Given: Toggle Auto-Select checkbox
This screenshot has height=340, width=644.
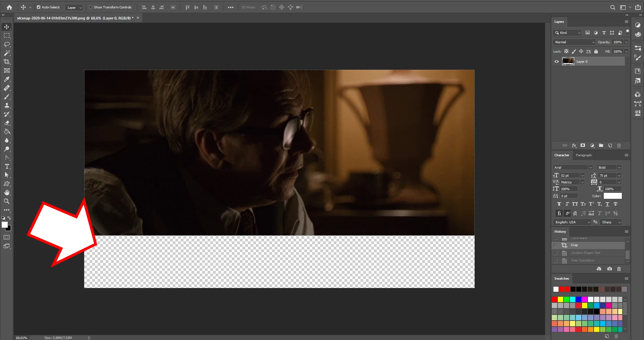Looking at the screenshot, I should point(39,7).
